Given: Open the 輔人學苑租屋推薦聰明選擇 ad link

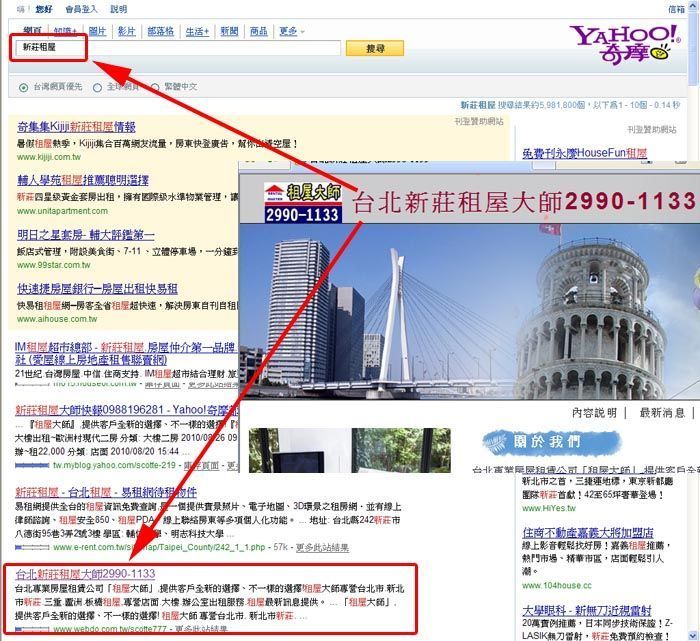Looking at the screenshot, I should click(83, 180).
